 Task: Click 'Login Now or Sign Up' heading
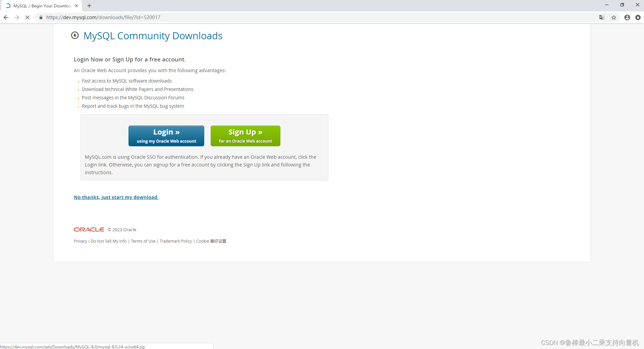pos(130,59)
